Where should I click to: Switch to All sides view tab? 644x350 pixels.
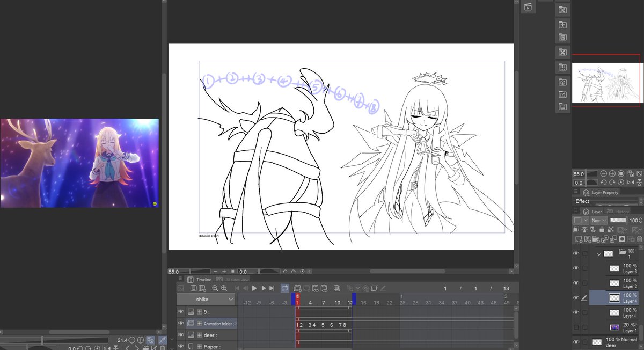tap(232, 280)
